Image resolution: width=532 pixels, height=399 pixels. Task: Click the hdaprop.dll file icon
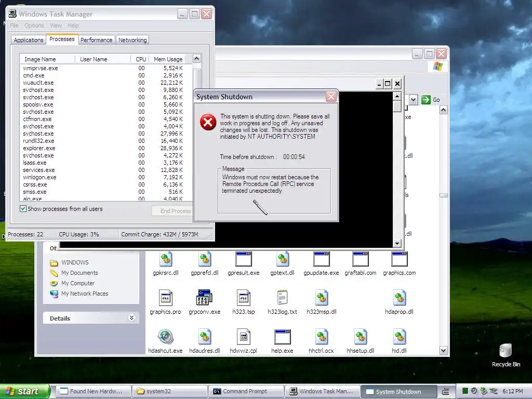(400, 298)
